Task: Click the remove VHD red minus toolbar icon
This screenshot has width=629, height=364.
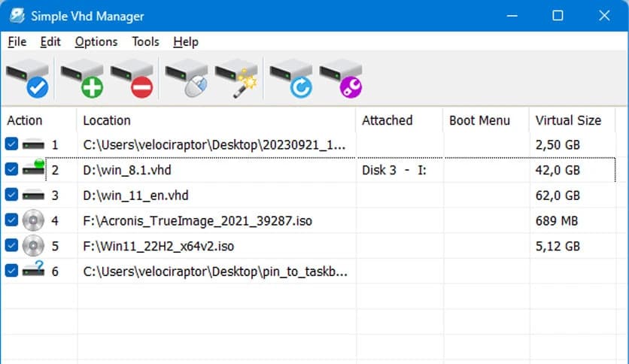Action: pos(132,78)
